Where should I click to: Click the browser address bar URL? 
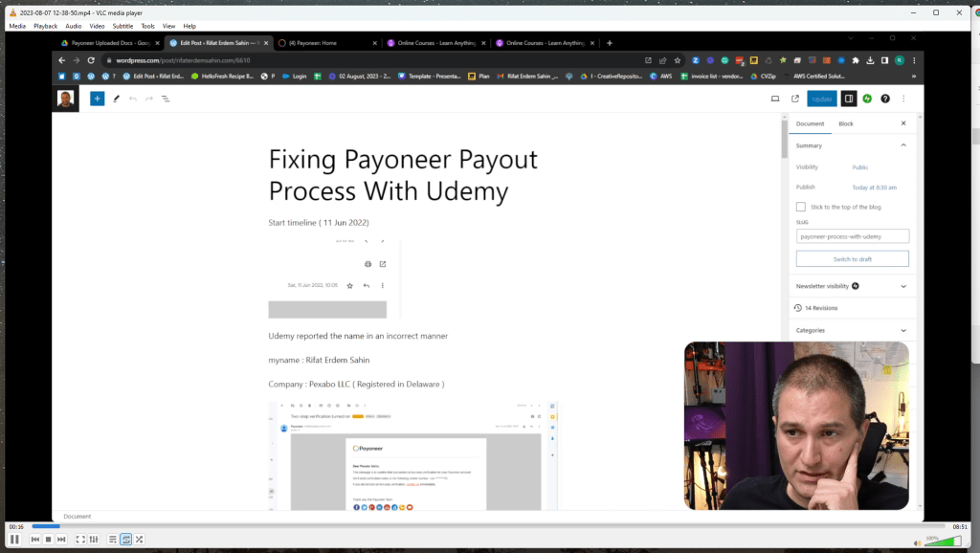pyautogui.click(x=183, y=60)
